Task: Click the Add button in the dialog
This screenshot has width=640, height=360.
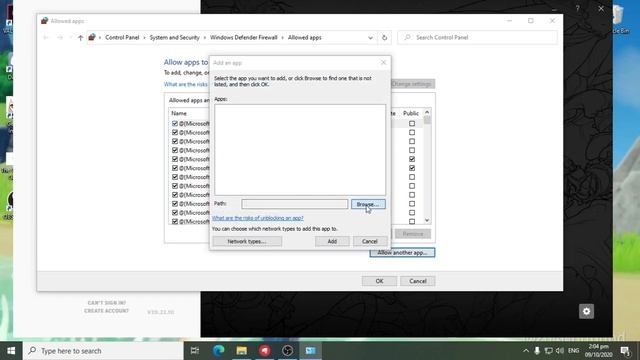Action: coord(332,241)
